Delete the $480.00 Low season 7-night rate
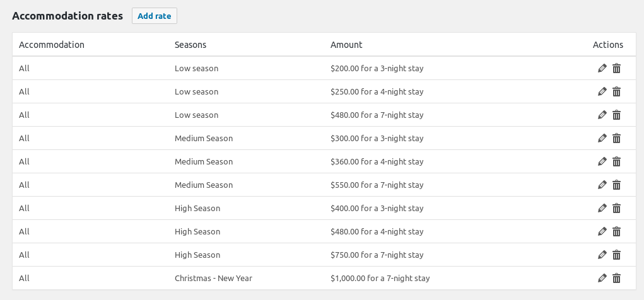 pyautogui.click(x=617, y=115)
